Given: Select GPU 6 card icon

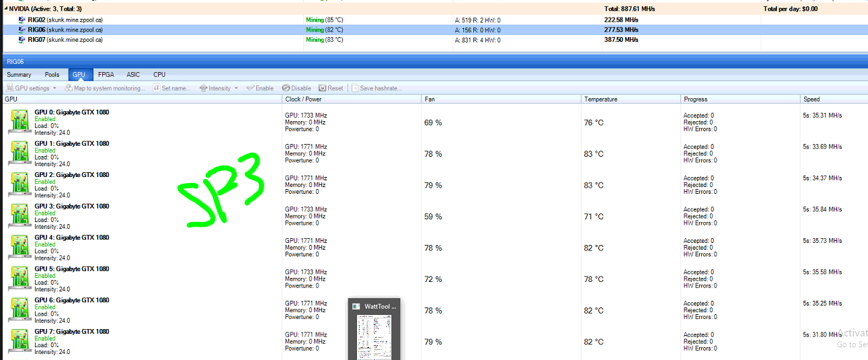Looking at the screenshot, I should [x=19, y=310].
